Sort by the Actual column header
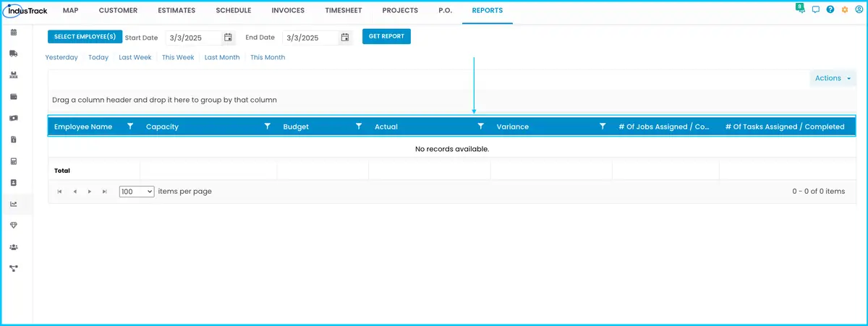Image resolution: width=868 pixels, height=326 pixels. coord(386,126)
